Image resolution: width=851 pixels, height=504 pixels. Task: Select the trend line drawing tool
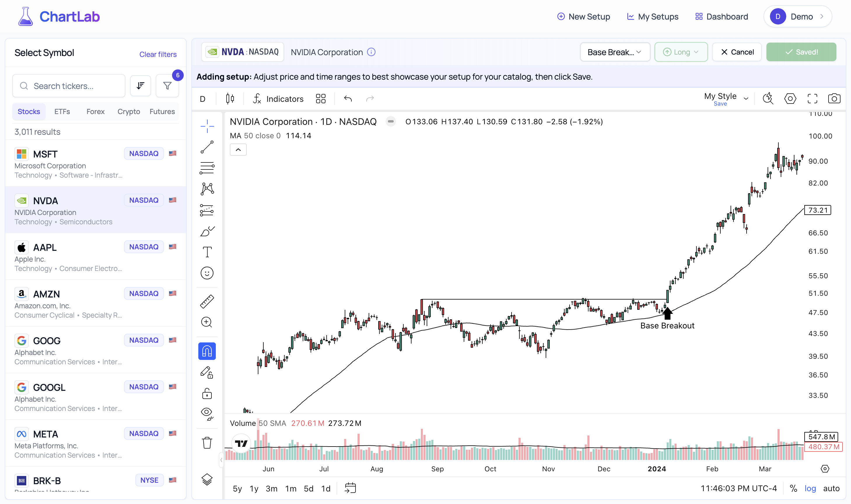point(207,147)
